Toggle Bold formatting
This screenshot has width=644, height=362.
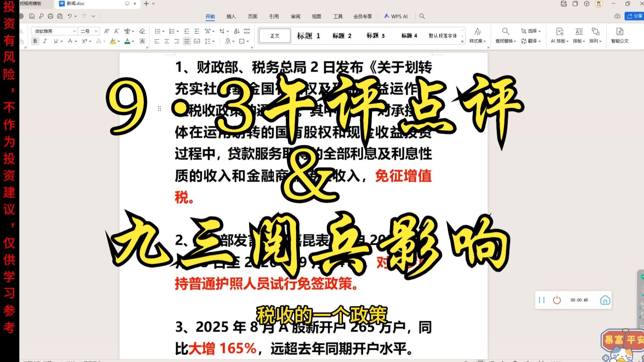point(35,41)
